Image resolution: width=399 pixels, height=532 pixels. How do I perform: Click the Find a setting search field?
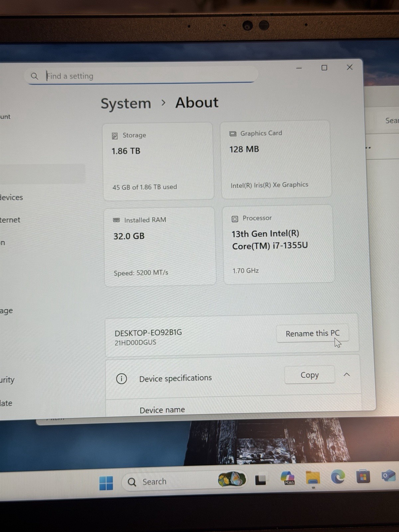tap(141, 76)
